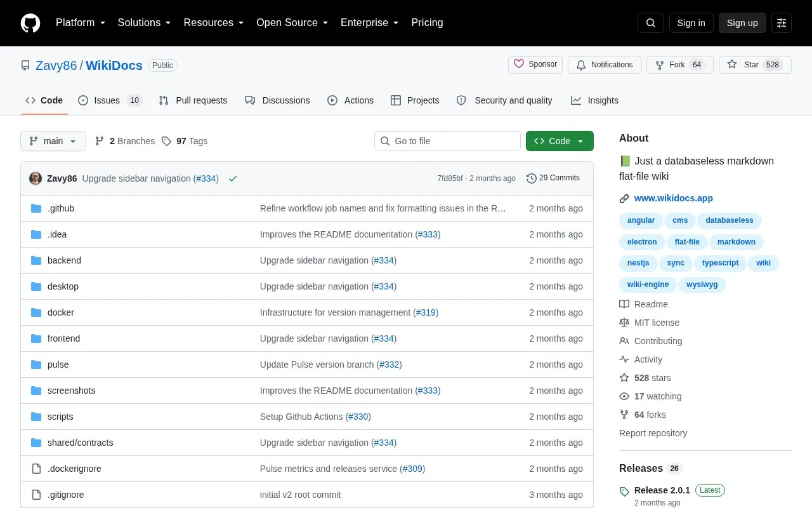Open the www.wikidocs.app link
Viewport: 812px width, 508px height.
pos(674,198)
